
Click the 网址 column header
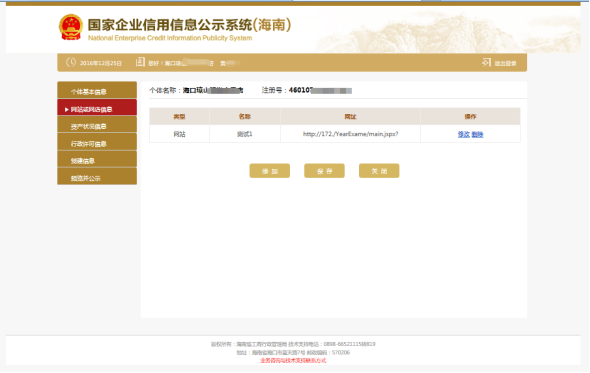point(350,117)
